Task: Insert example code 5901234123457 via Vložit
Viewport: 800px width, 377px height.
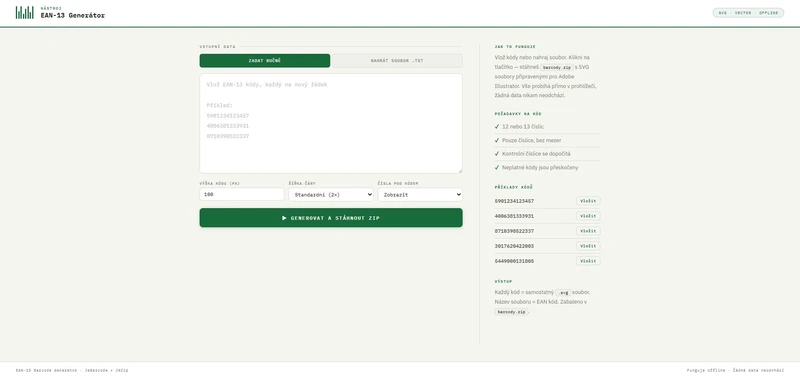Action: coord(588,201)
